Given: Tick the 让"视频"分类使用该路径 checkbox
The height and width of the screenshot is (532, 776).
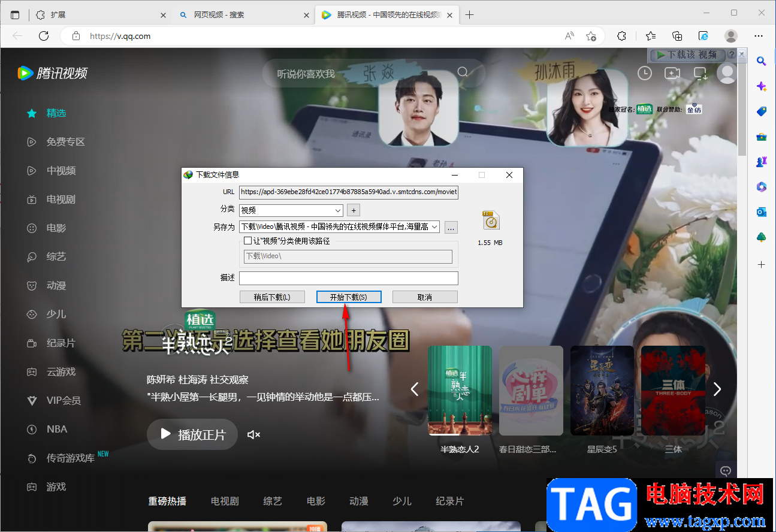Looking at the screenshot, I should pos(247,241).
